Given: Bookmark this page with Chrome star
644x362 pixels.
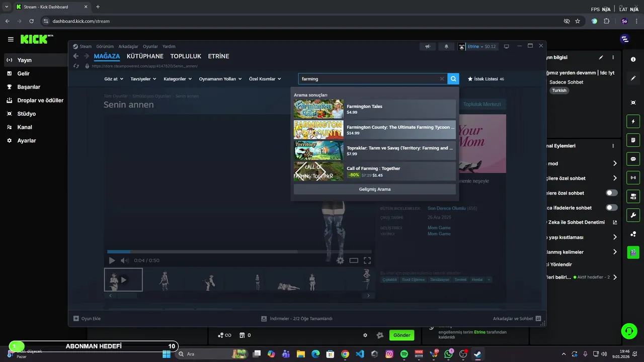Looking at the screenshot, I should pos(578,21).
